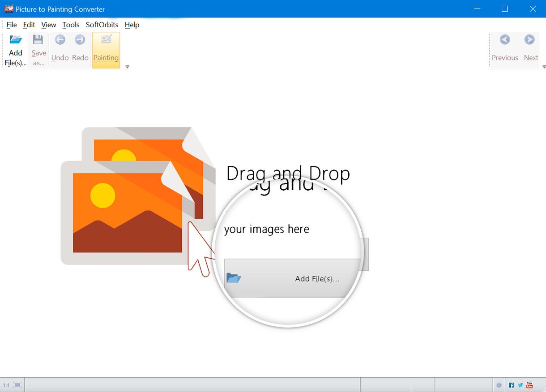546x392 pixels.
Task: Expand the overflow chevron below Next
Action: pyautogui.click(x=544, y=67)
